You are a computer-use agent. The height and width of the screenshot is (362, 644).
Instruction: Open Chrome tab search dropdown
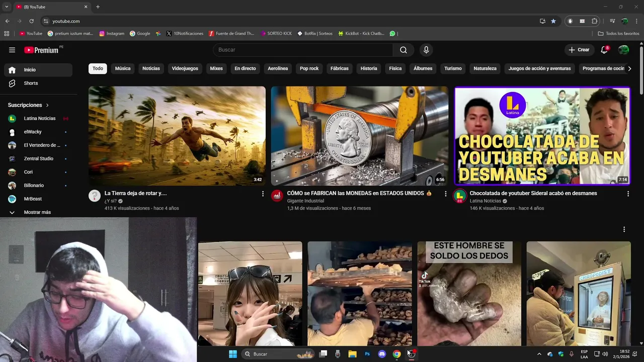click(7, 7)
